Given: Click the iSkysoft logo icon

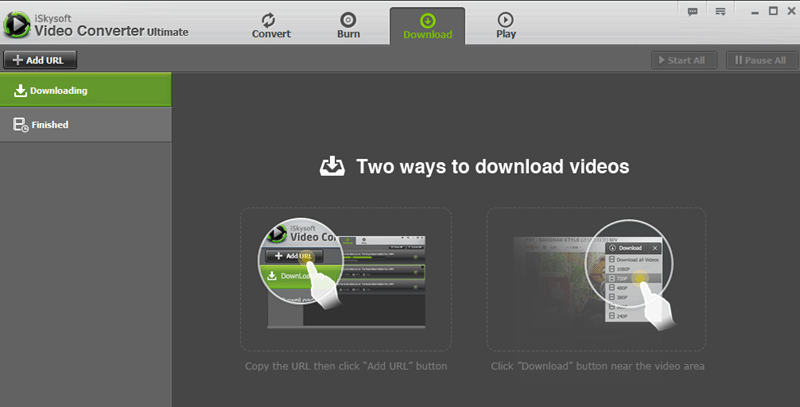Looking at the screenshot, I should [x=16, y=24].
